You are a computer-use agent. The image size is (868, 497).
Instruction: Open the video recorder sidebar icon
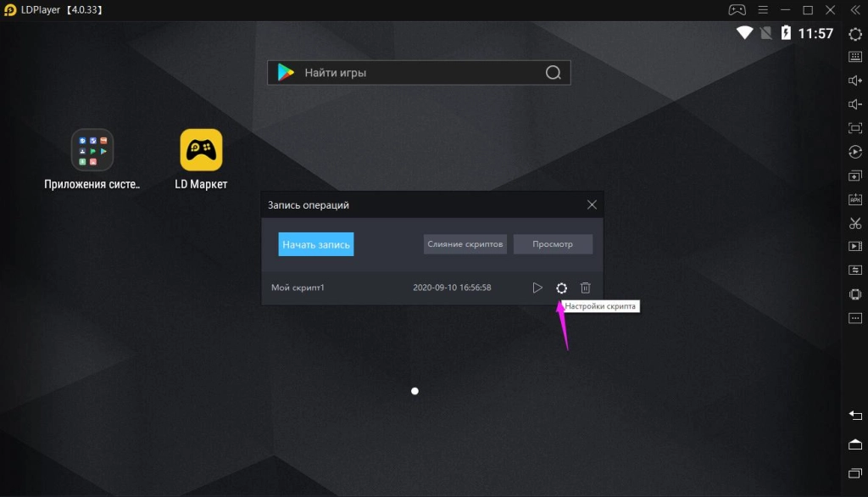(855, 247)
